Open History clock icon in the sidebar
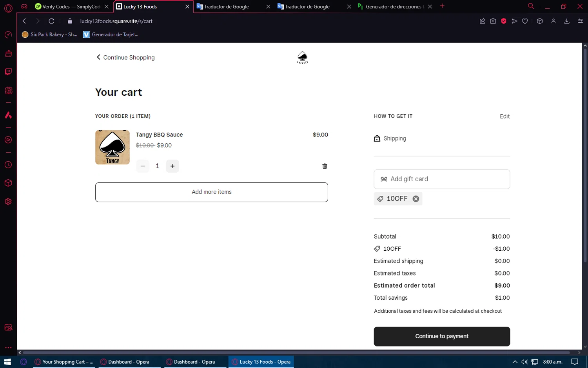The height and width of the screenshot is (368, 588). pyautogui.click(x=8, y=165)
